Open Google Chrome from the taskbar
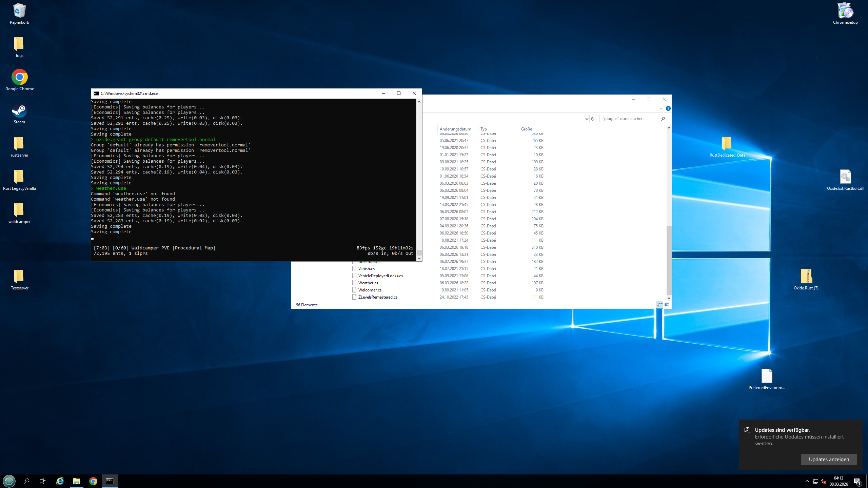Viewport: 868px width, 488px height. pos(93,481)
